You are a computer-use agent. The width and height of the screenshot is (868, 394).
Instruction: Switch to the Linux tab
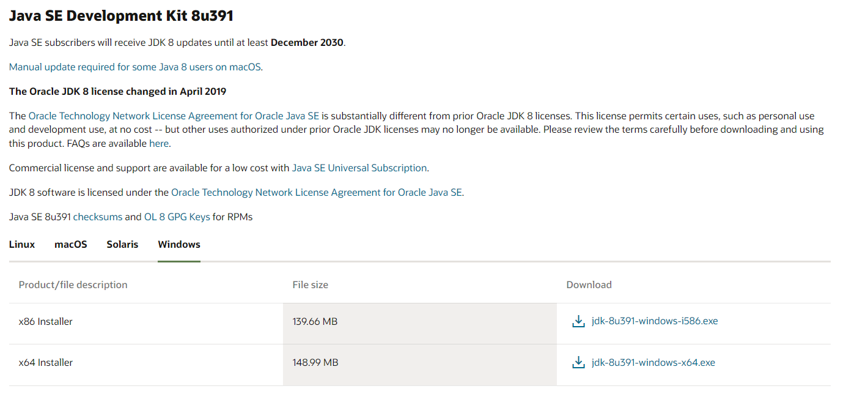(22, 244)
